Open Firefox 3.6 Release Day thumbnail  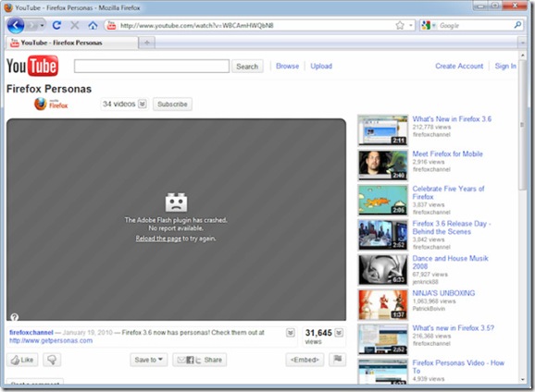point(383,235)
